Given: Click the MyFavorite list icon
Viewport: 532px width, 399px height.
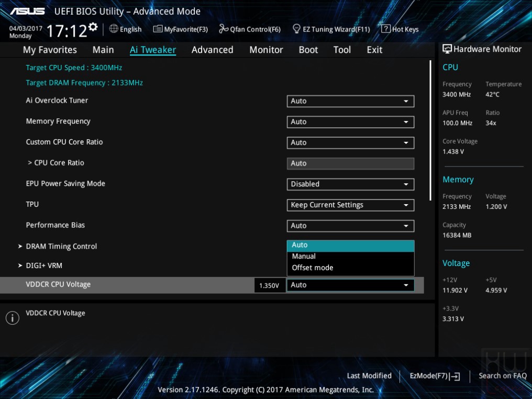Looking at the screenshot, I should (158, 29).
